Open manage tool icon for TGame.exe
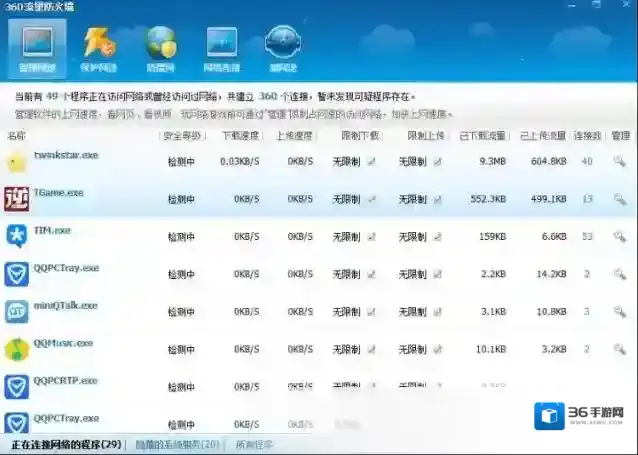The width and height of the screenshot is (638, 455). point(620,199)
